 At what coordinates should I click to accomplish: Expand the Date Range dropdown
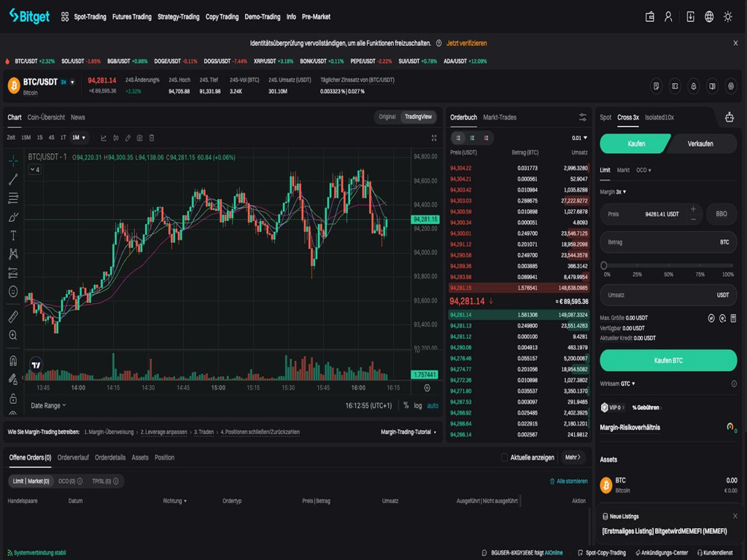click(48, 405)
